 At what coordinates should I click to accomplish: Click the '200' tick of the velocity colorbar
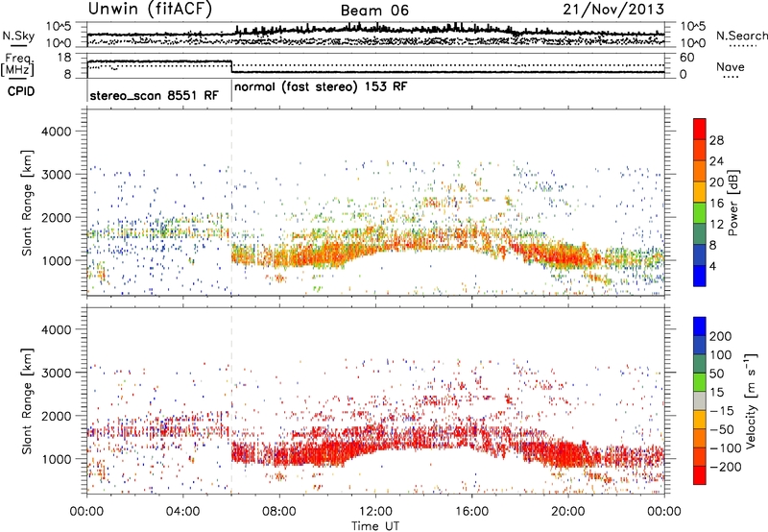click(721, 336)
